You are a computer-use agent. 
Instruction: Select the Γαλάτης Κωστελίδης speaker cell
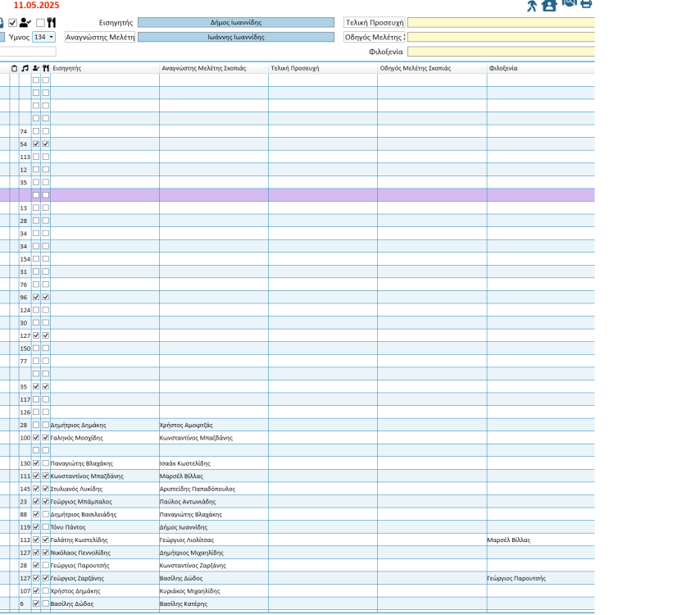pos(104,540)
